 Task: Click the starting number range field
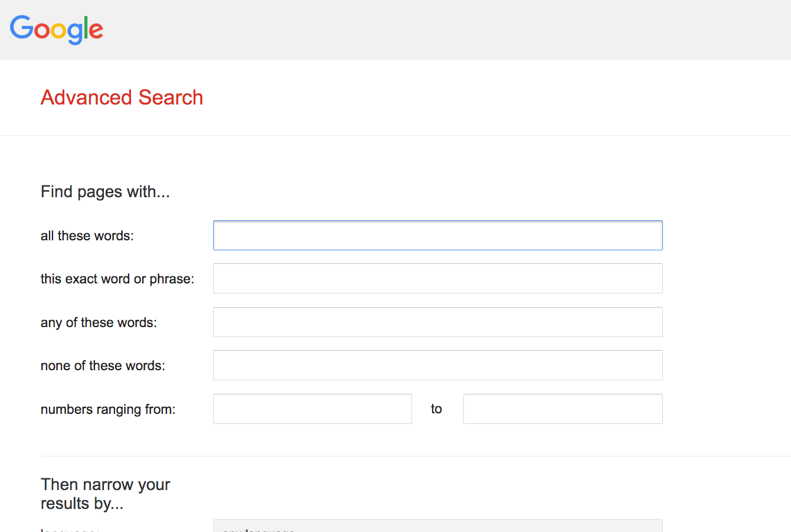312,409
